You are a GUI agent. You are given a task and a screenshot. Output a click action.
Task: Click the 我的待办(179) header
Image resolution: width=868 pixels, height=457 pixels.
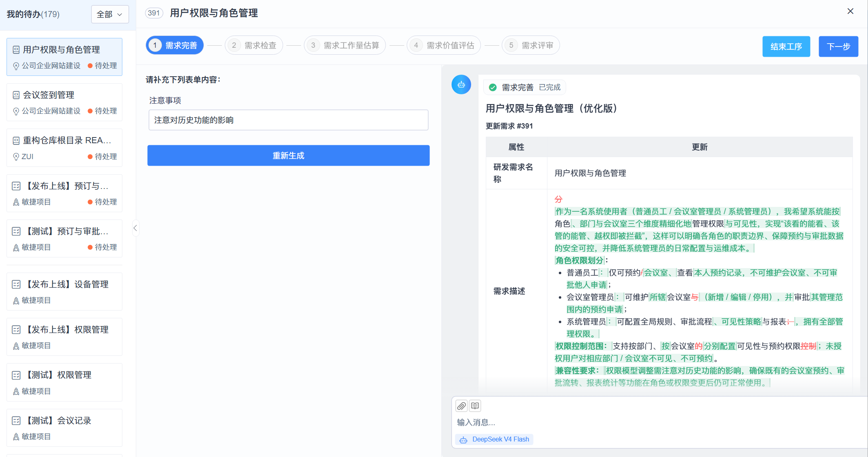[33, 14]
